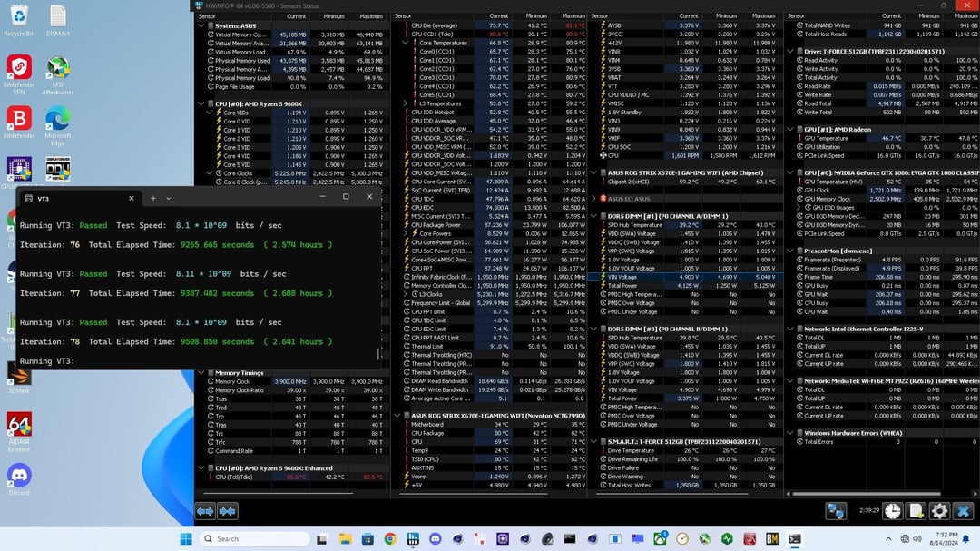Expand the ASUS EC: ASUS sensor group
The width and height of the screenshot is (980, 551).
coord(593,199)
